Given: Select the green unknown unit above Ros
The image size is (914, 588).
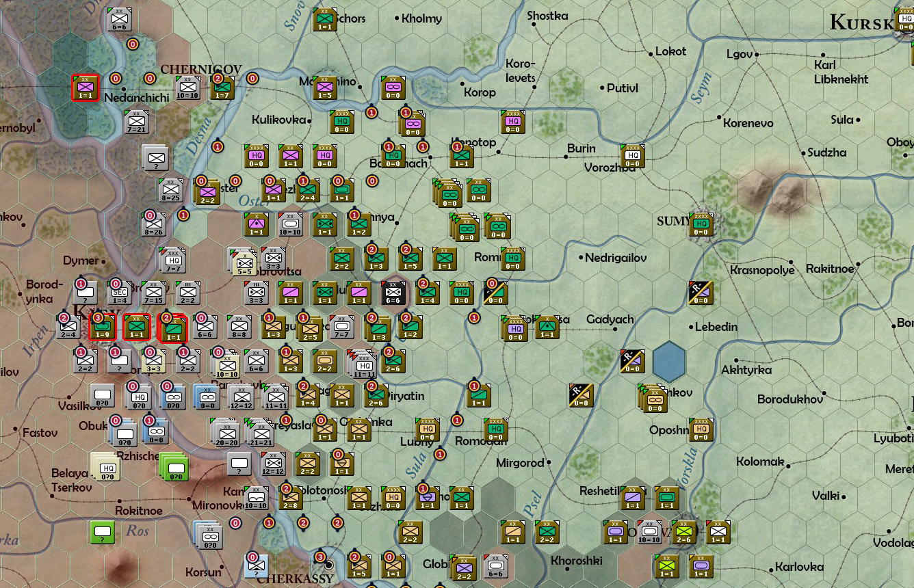Looking at the screenshot, I should [x=103, y=533].
